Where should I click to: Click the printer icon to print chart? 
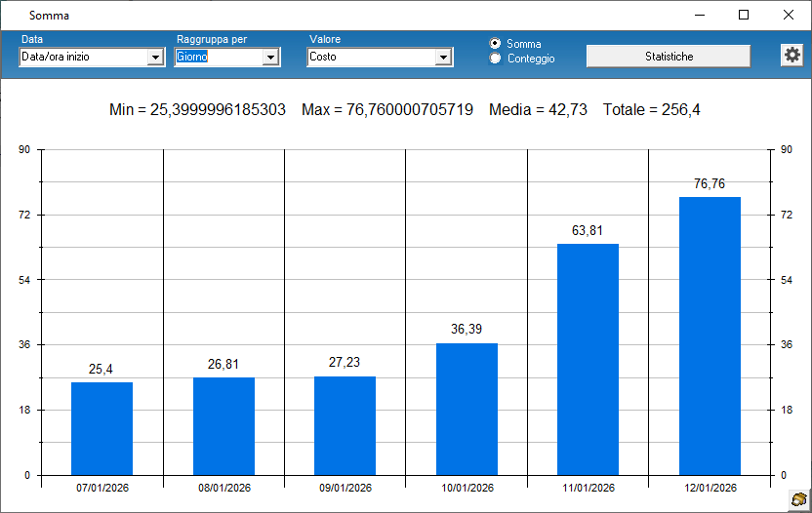pos(797,499)
